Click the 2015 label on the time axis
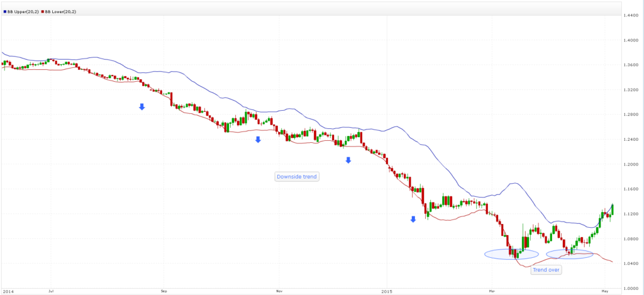 pyautogui.click(x=388, y=292)
